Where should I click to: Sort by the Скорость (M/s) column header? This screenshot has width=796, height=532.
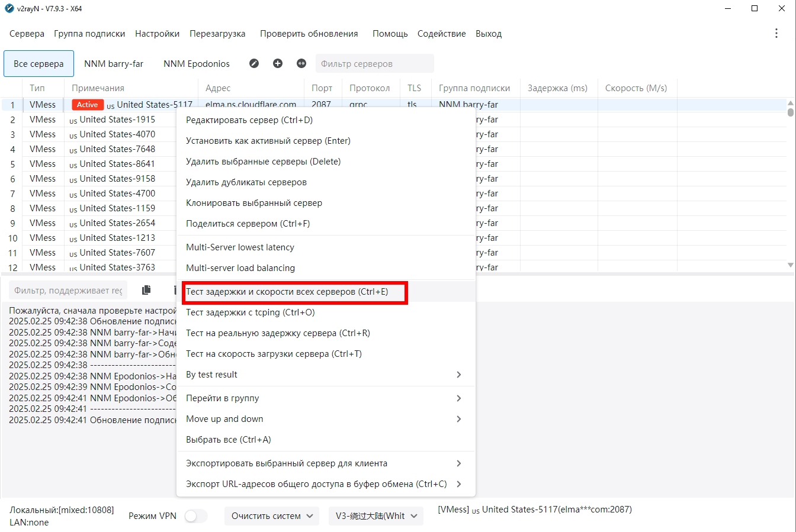[x=636, y=88]
